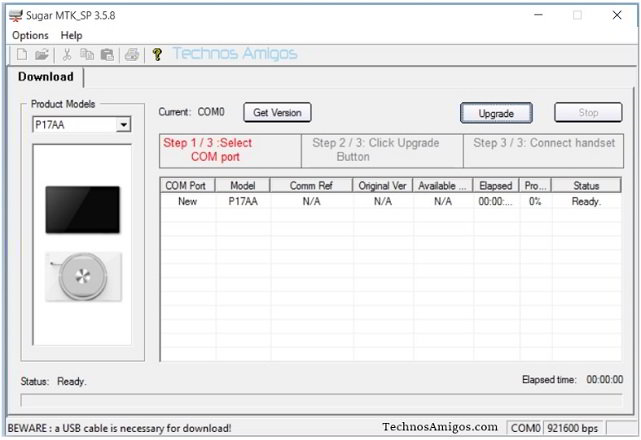Screen dimensions: 641x440
Task: Click the Pro... progress column header
Action: click(x=535, y=186)
